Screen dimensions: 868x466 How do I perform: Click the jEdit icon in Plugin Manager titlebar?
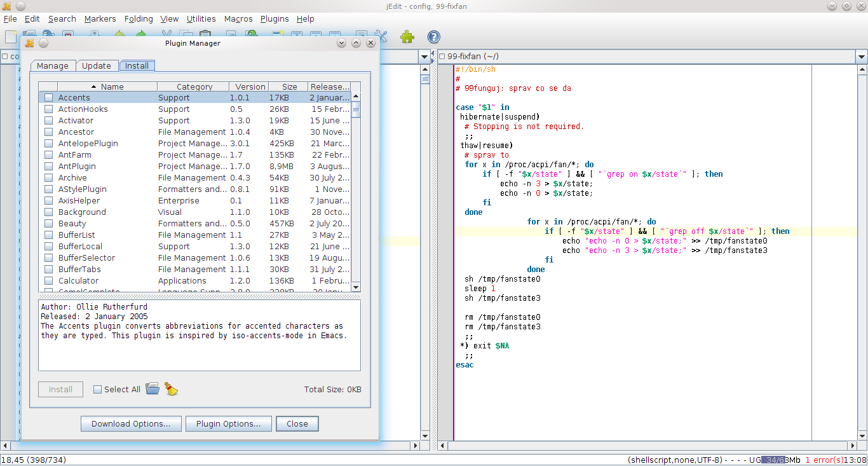point(29,43)
